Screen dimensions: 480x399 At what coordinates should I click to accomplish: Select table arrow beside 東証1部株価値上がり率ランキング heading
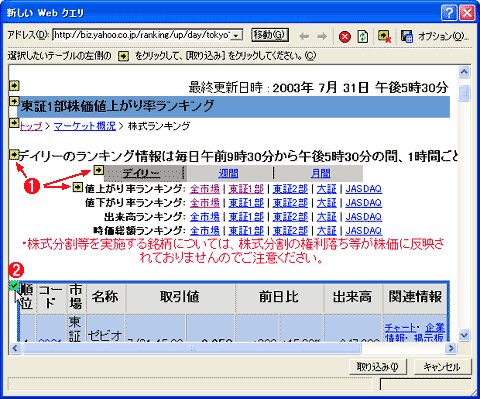14,101
